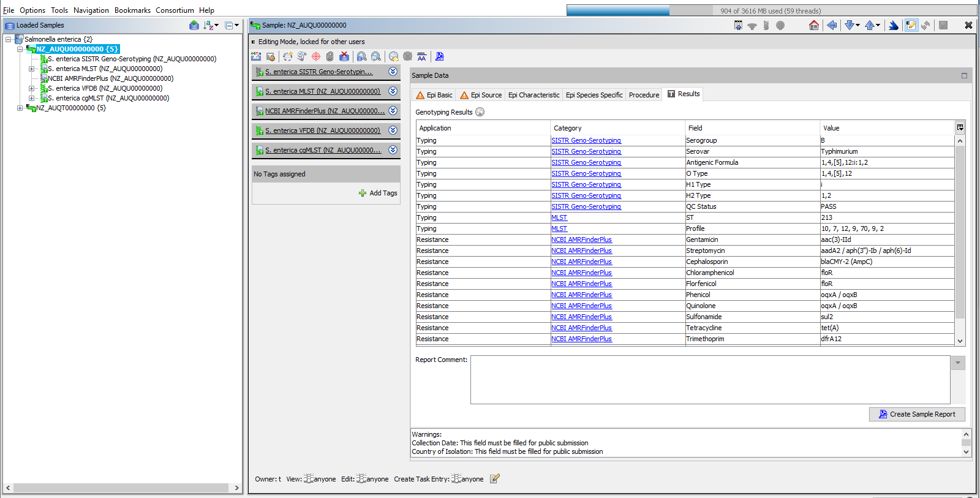Screen dimensions: 980x498
Task: Open the MLST link in ST row
Action: [x=559, y=217]
